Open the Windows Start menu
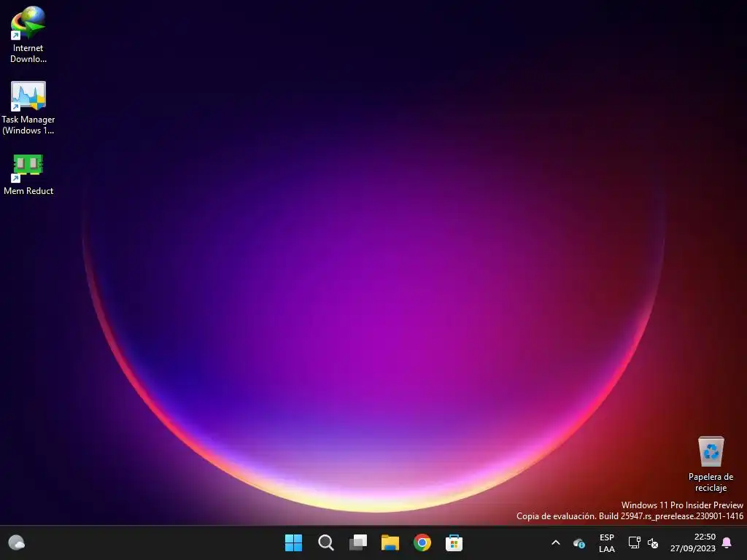 293,542
